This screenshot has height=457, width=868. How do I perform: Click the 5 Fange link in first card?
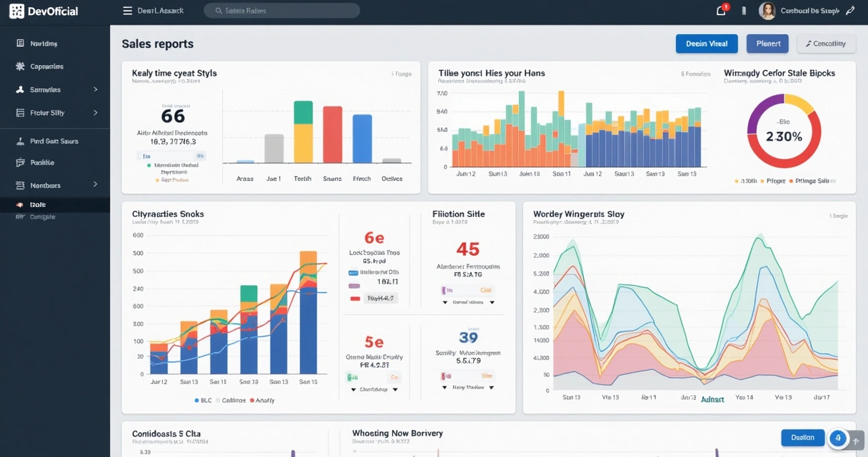coord(401,74)
